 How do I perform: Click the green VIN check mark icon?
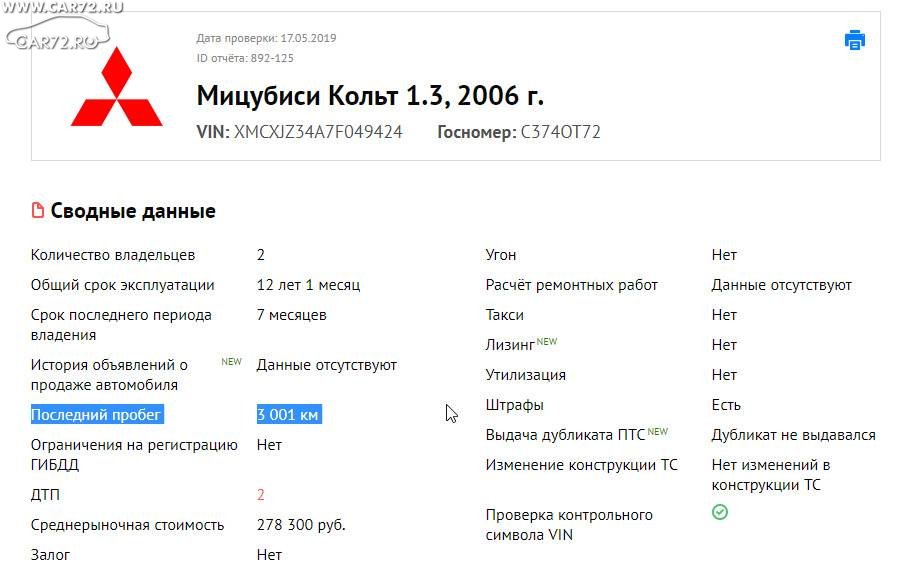click(720, 512)
